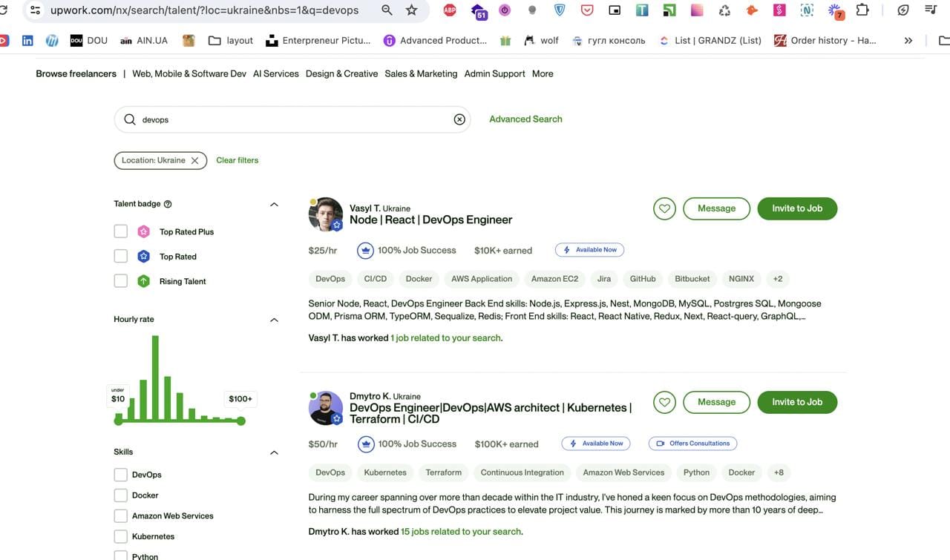950x560 pixels.
Task: Check the Docker skill checkbox
Action: click(x=121, y=495)
